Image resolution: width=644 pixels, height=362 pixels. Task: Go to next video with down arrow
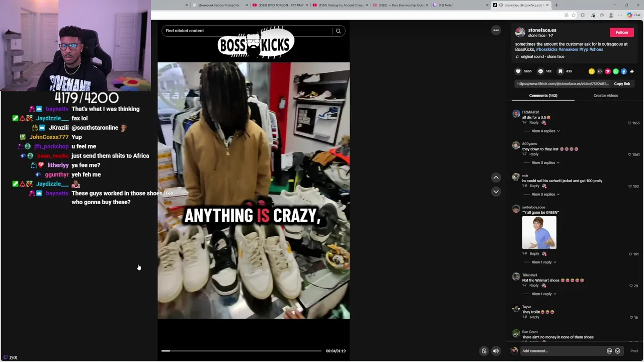pyautogui.click(x=496, y=192)
